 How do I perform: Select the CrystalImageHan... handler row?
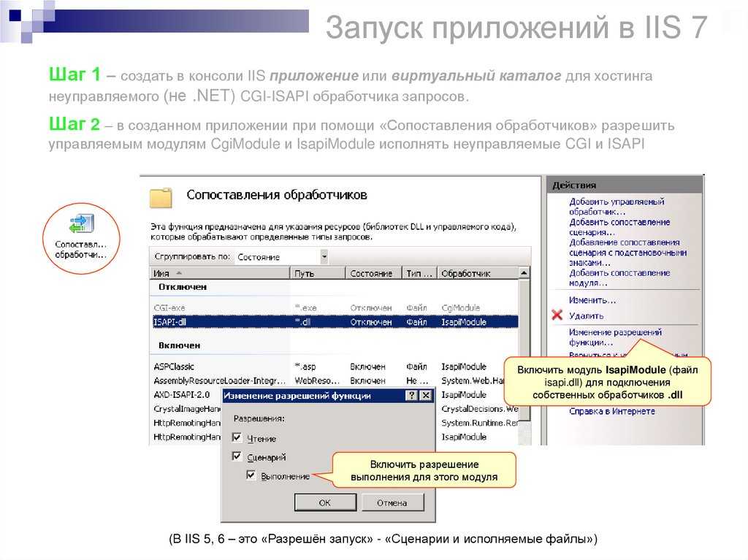point(187,409)
